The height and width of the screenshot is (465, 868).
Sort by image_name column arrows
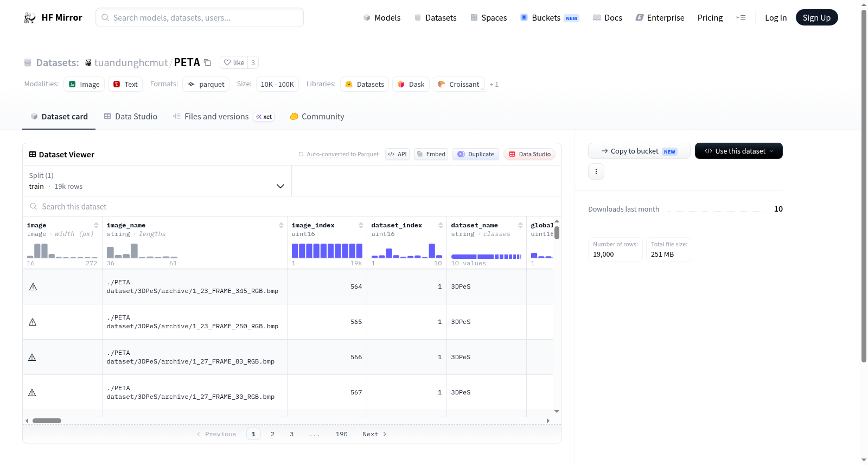(281, 225)
